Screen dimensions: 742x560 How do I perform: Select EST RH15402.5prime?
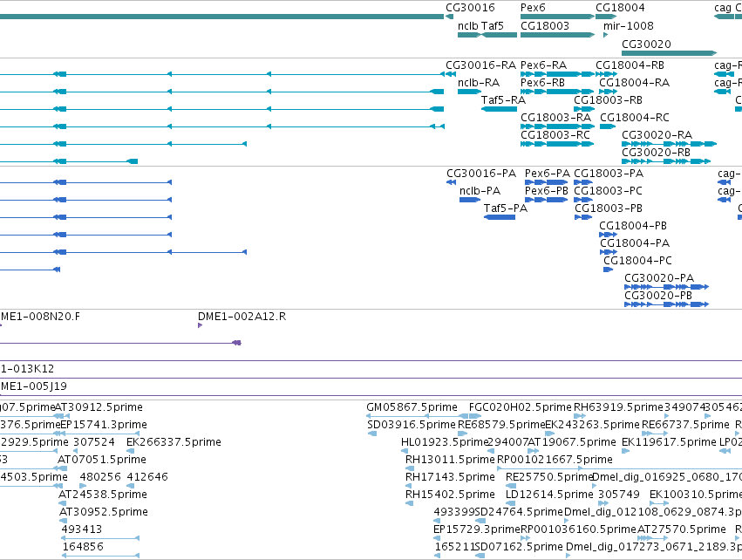[450, 495]
